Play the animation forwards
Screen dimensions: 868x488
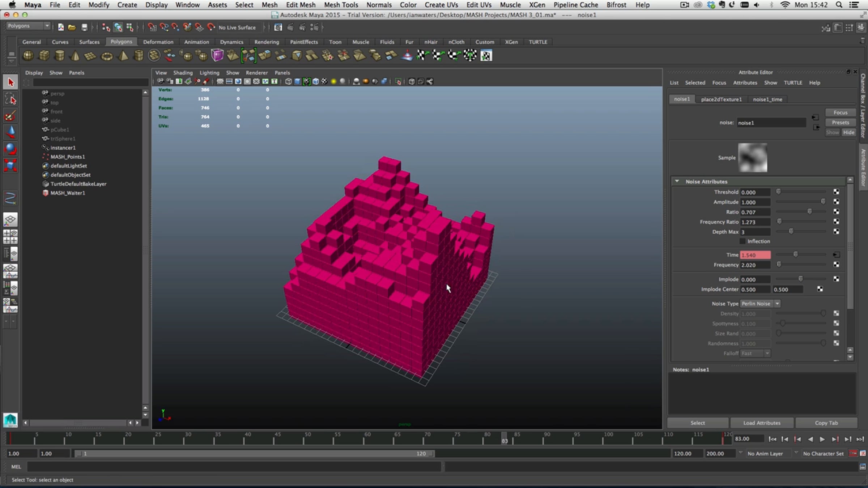[822, 439]
